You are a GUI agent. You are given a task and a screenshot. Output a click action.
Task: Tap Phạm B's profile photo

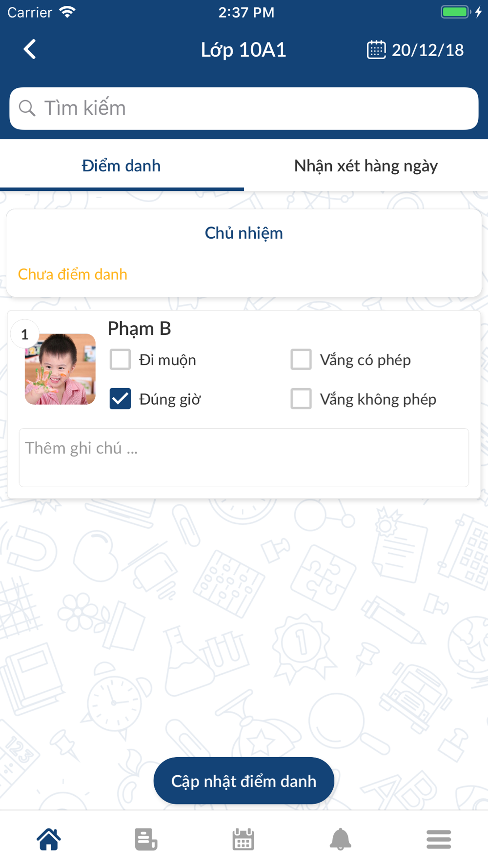tap(60, 369)
